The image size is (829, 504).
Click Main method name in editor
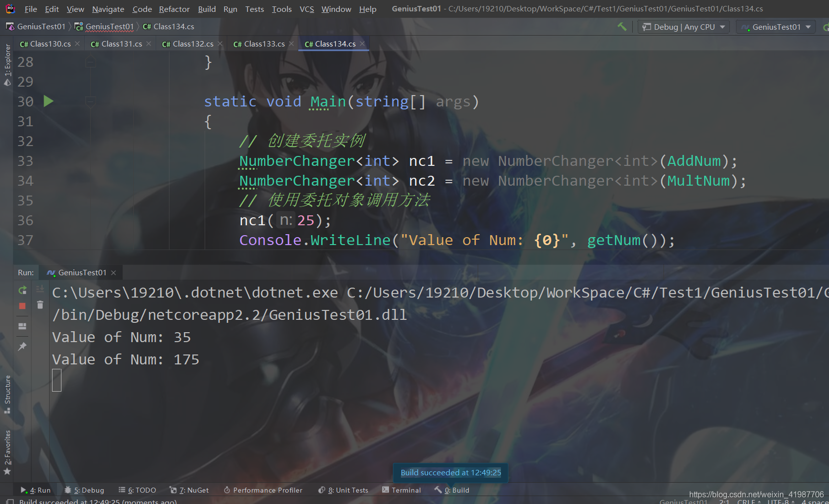[x=328, y=101]
